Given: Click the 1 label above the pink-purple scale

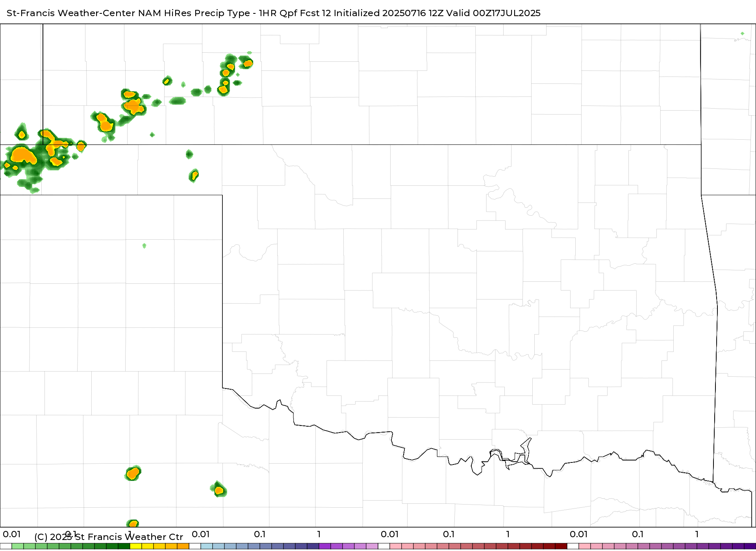Looking at the screenshot, I should [697, 534].
